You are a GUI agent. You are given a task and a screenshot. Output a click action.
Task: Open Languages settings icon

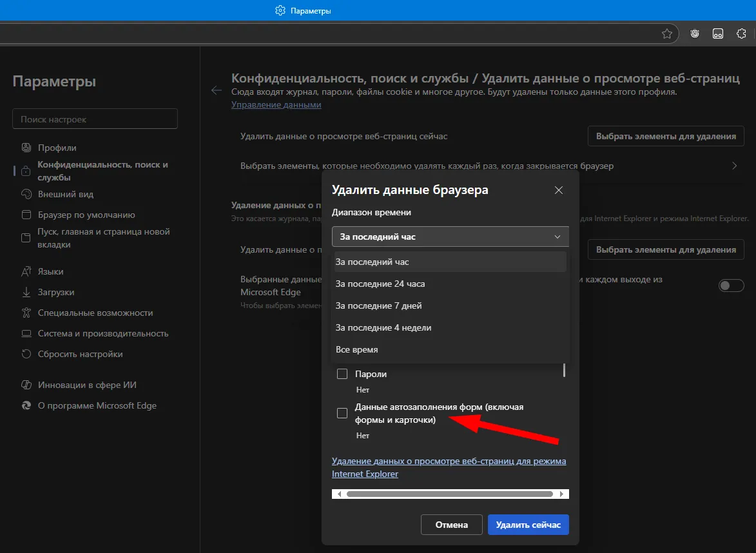(26, 271)
